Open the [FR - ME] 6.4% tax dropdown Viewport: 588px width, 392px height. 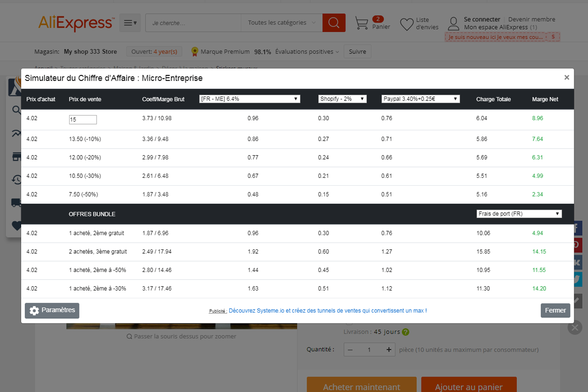(249, 99)
